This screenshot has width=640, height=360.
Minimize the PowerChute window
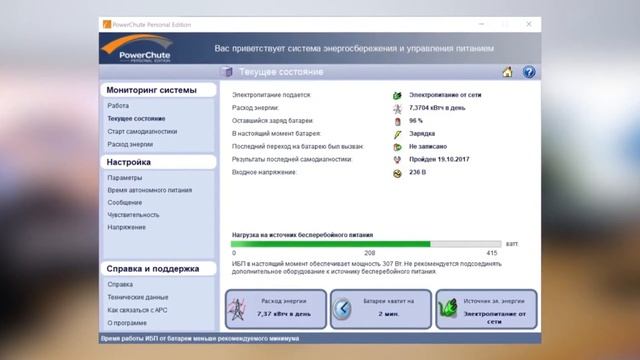point(482,24)
